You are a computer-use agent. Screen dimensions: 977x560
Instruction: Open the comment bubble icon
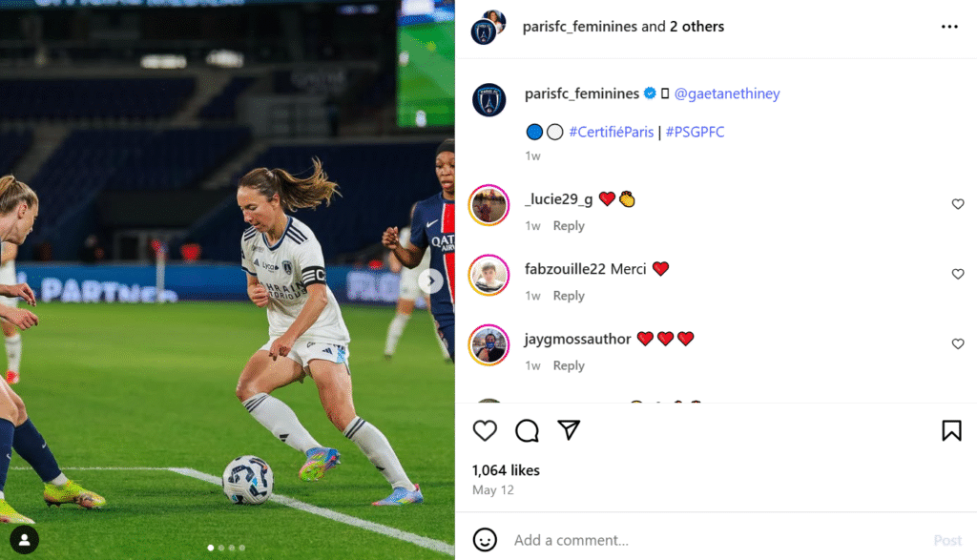(x=527, y=430)
